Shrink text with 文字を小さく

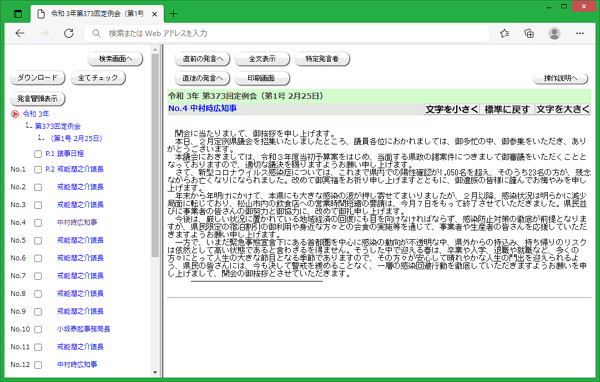[x=452, y=109]
